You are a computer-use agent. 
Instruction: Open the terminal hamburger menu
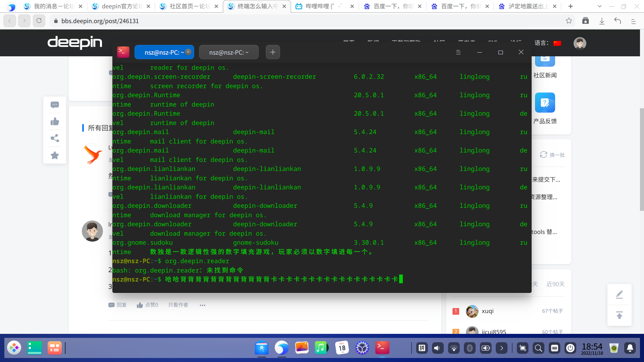click(458, 52)
